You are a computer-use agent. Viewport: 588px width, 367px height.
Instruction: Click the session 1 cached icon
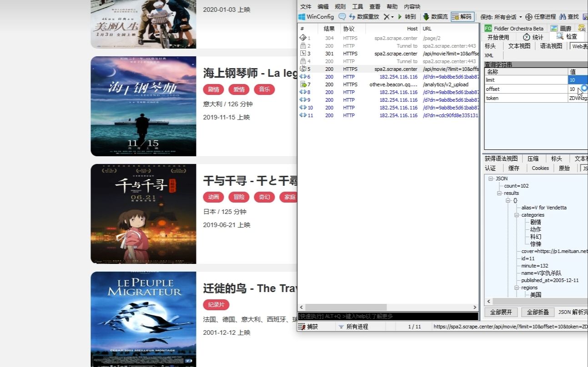click(303, 38)
